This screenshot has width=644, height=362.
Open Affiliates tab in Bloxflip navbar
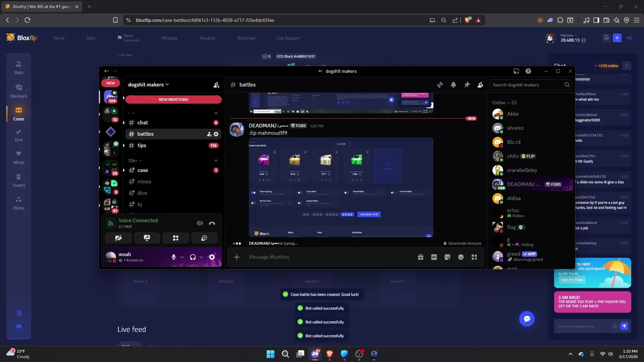169,38
